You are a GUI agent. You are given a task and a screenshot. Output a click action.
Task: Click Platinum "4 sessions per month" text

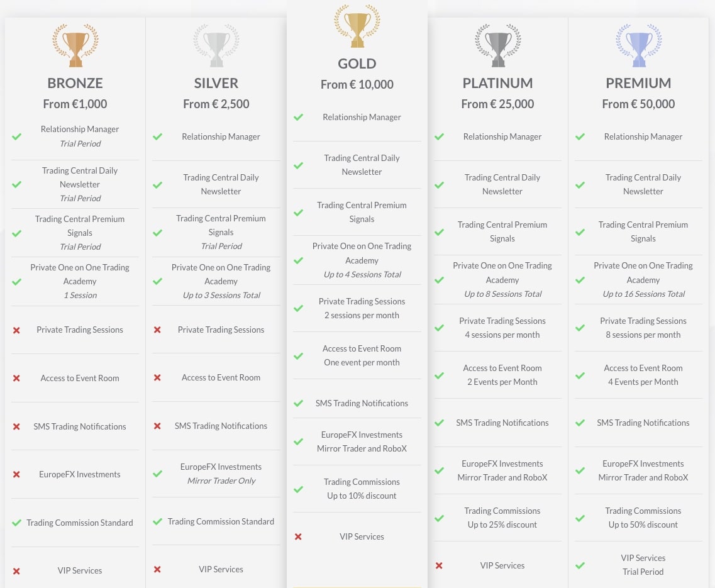point(502,335)
